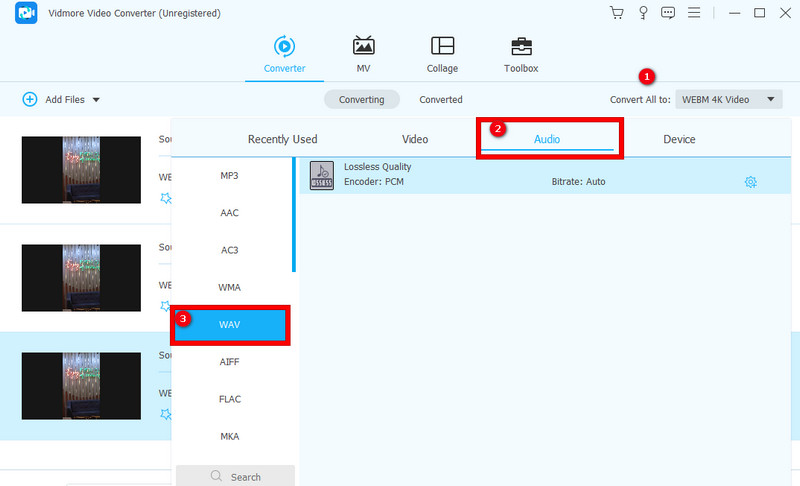The image size is (800, 486).
Task: Select the first video thumbnail
Action: tap(81, 170)
